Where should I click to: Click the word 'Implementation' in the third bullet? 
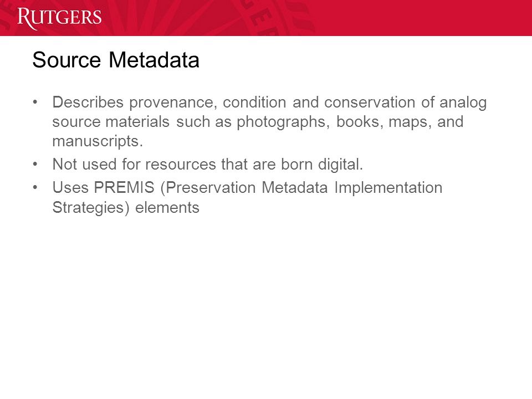pyautogui.click(x=388, y=188)
